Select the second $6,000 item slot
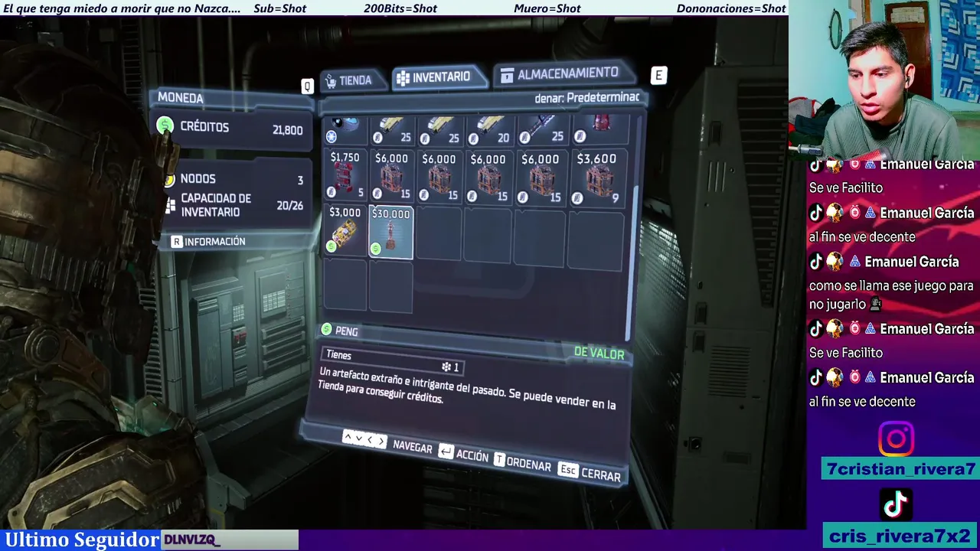Image resolution: width=980 pixels, height=551 pixels. pyautogui.click(x=439, y=176)
